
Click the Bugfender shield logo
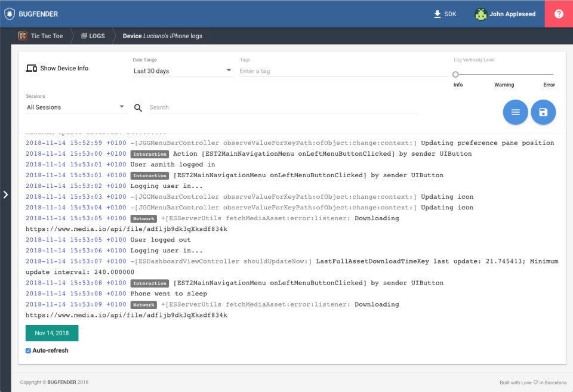(10, 13)
